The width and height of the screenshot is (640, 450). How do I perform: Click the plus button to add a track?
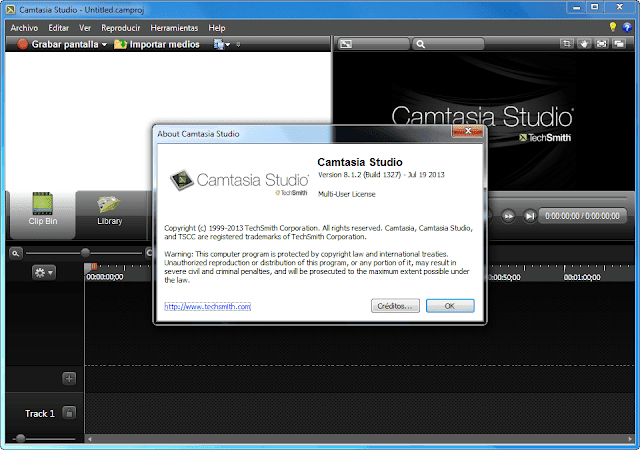pyautogui.click(x=69, y=379)
